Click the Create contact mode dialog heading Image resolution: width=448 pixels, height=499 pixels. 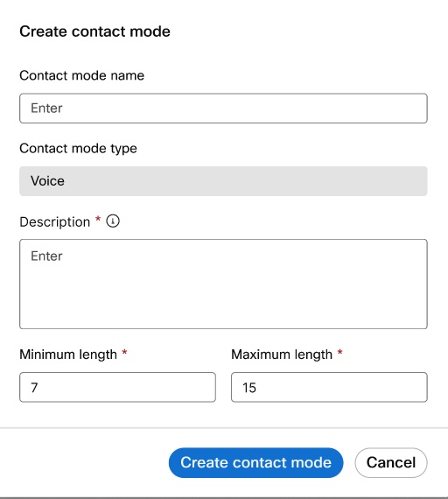(94, 32)
